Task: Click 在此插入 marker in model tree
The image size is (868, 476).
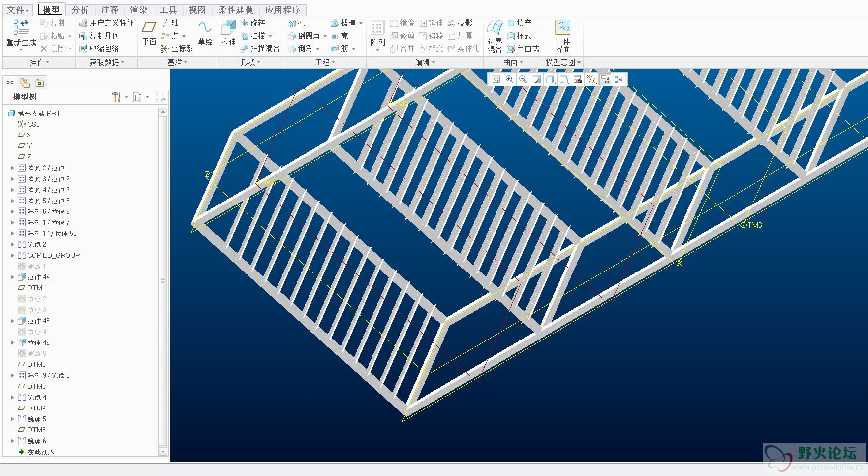Action: (x=37, y=452)
